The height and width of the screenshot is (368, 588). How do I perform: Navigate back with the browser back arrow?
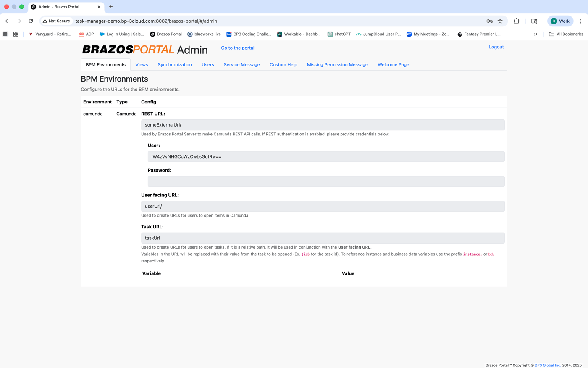pyautogui.click(x=7, y=21)
